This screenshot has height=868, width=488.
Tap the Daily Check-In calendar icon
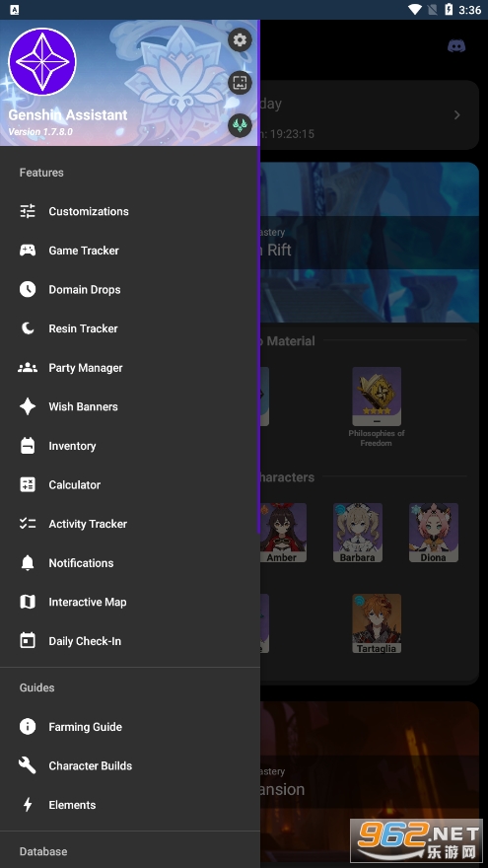tap(28, 640)
